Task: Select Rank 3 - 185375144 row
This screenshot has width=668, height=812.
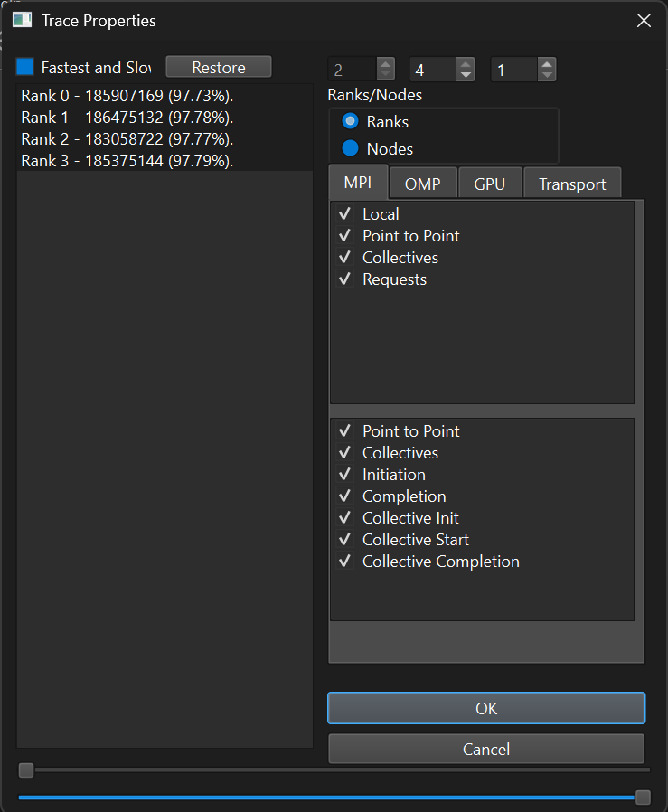Action: pyautogui.click(x=165, y=161)
